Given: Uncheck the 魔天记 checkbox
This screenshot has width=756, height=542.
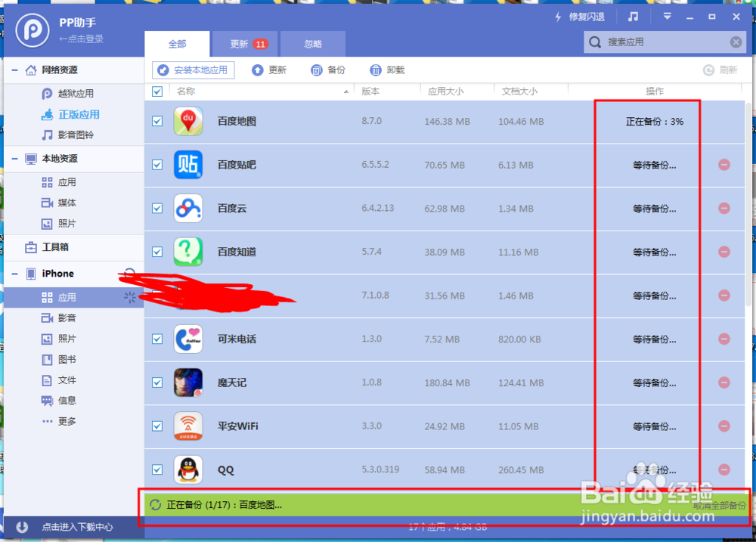Looking at the screenshot, I should [x=157, y=382].
